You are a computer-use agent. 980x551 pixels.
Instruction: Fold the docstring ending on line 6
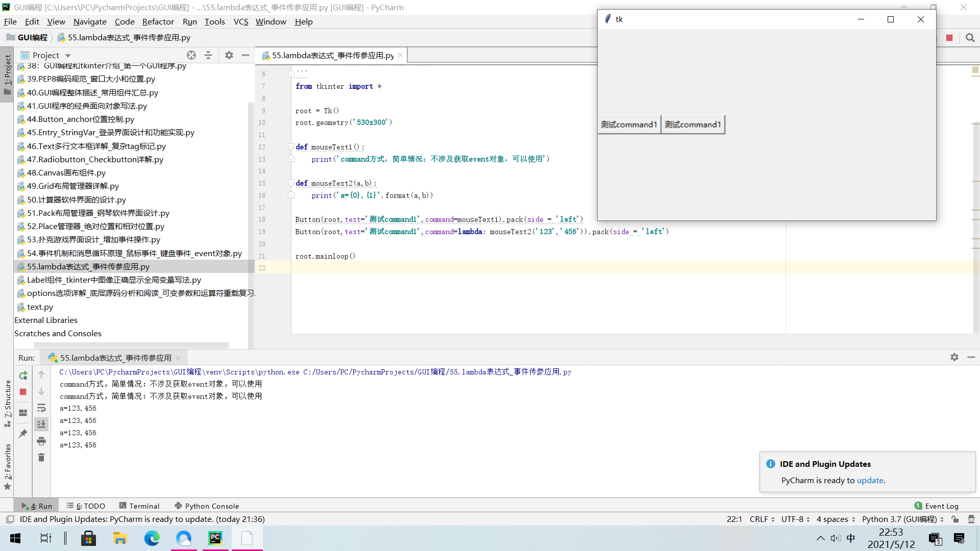pyautogui.click(x=290, y=74)
